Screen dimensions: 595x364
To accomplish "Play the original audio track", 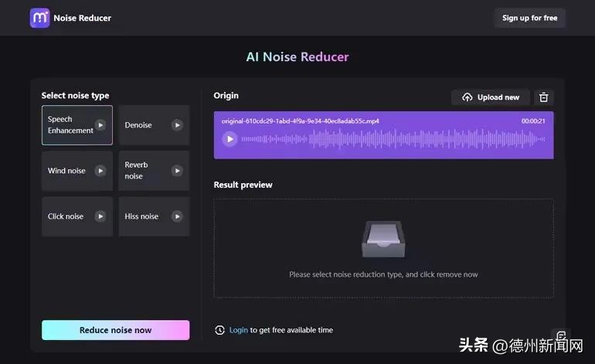I will [229, 139].
